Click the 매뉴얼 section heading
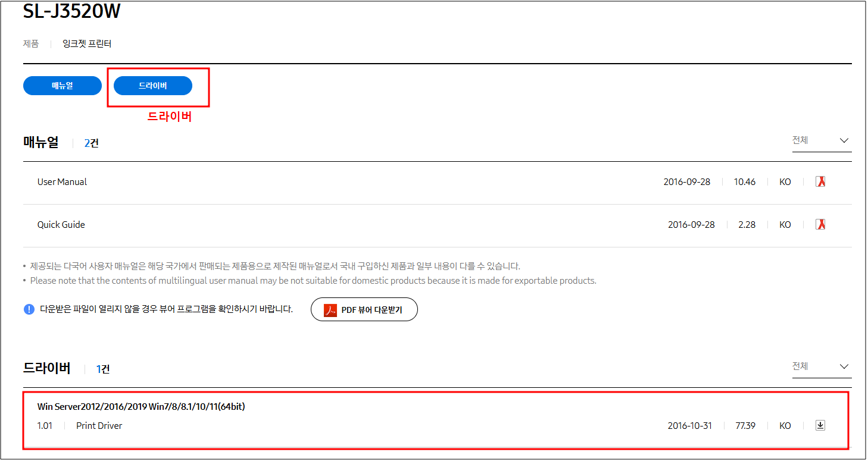 tap(41, 142)
